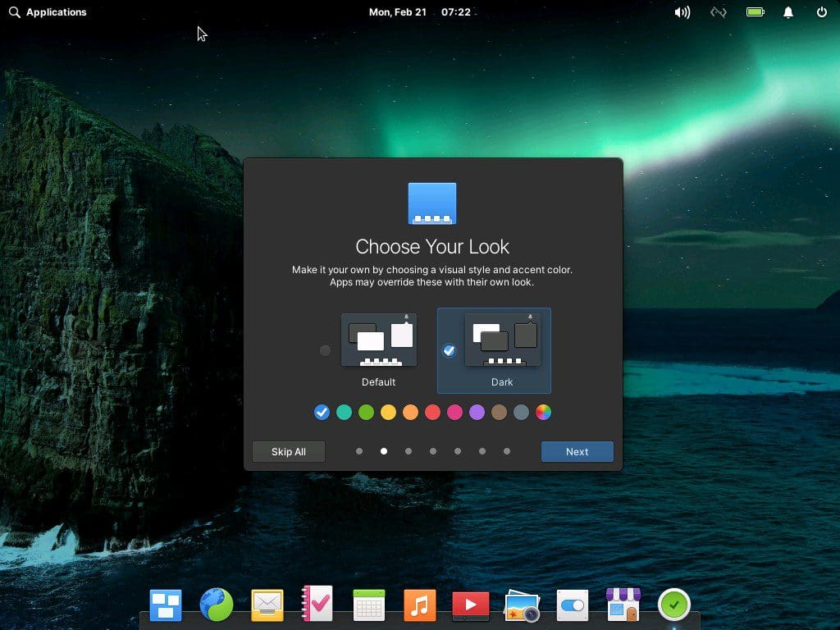Open the date and time panel
840x630 pixels.
pos(419,12)
